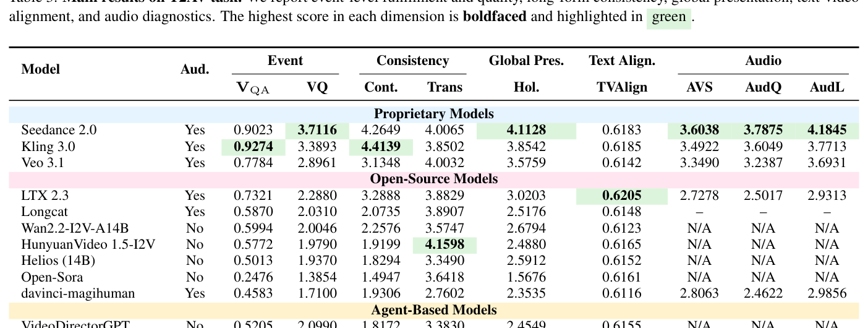Click the highlighted value 3.7116

click(317, 130)
